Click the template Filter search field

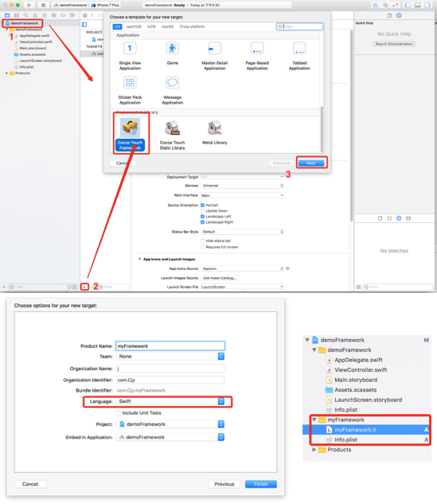point(300,27)
